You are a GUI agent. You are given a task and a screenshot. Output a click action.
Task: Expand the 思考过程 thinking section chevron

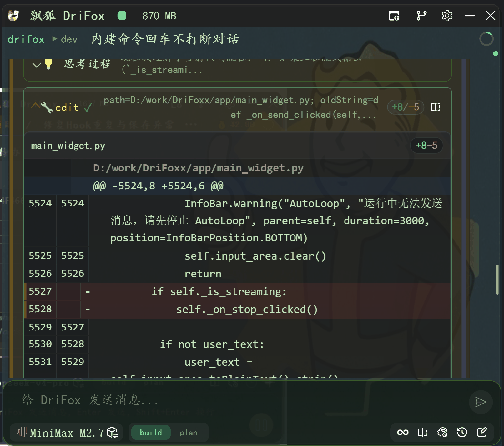37,65
